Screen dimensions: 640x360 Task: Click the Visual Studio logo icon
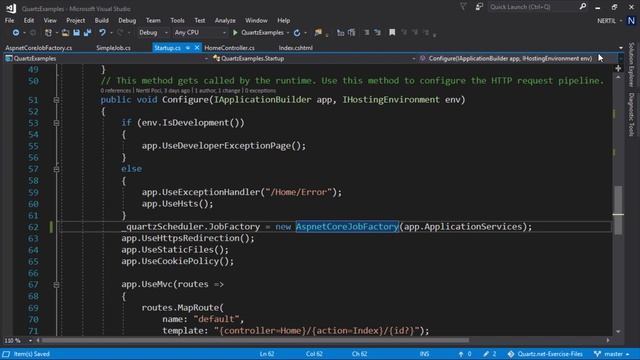click(11, 8)
